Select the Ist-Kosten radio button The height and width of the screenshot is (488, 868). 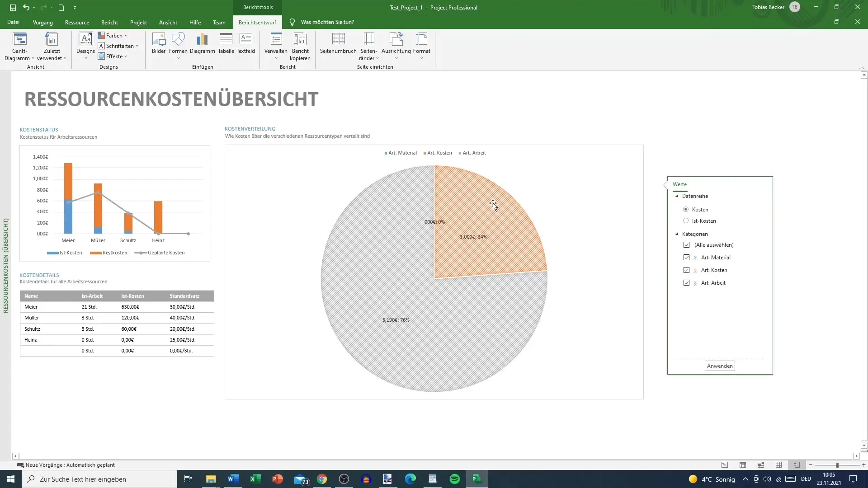click(x=686, y=221)
